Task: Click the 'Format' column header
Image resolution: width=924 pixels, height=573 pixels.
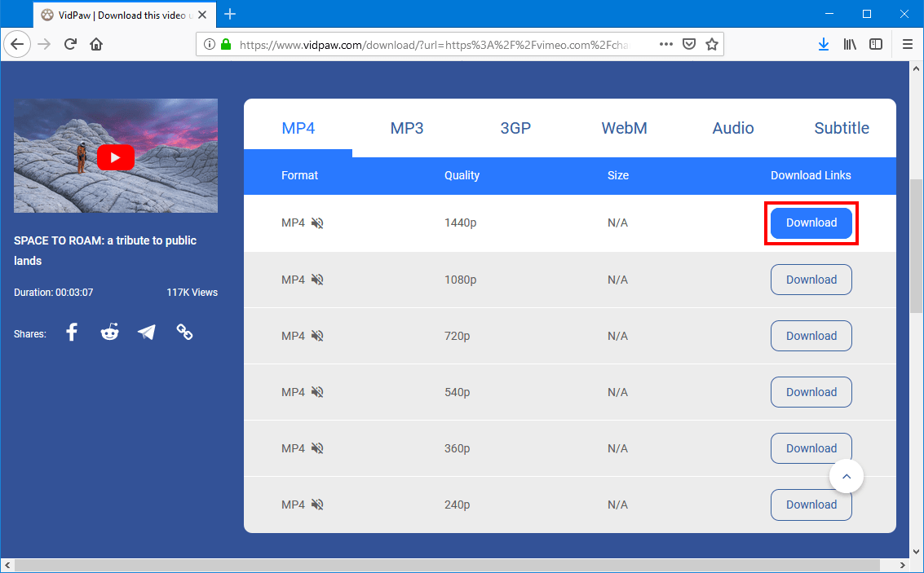Action: point(299,175)
